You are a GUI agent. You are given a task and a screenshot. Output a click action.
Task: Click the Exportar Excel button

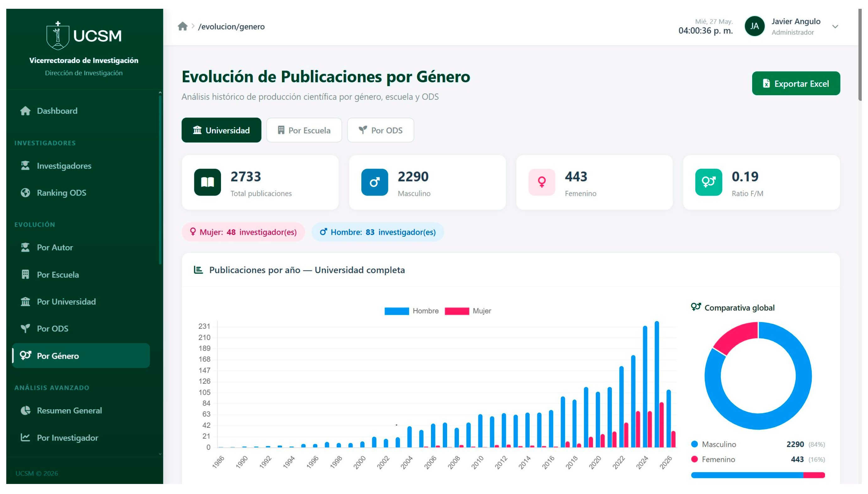796,83
